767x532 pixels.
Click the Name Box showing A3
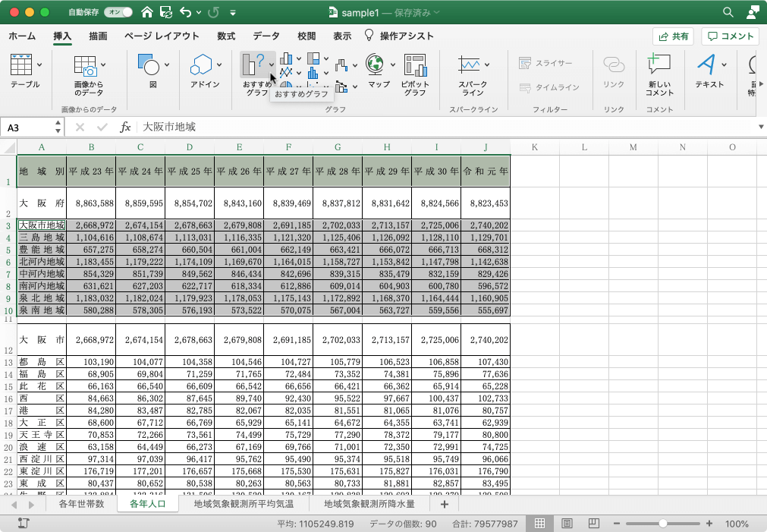tap(28, 127)
